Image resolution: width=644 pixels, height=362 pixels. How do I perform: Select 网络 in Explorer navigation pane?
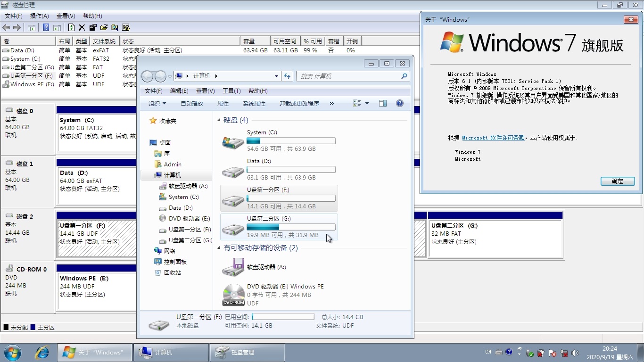(170, 251)
